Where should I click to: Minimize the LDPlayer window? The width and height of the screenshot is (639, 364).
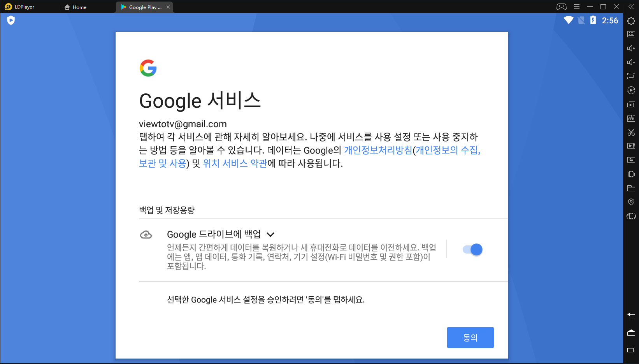tap(590, 7)
